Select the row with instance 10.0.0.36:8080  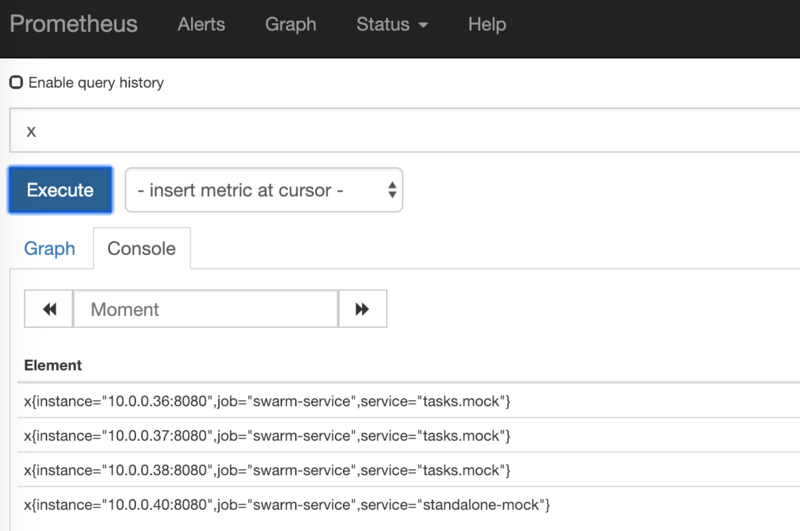[x=408, y=401]
